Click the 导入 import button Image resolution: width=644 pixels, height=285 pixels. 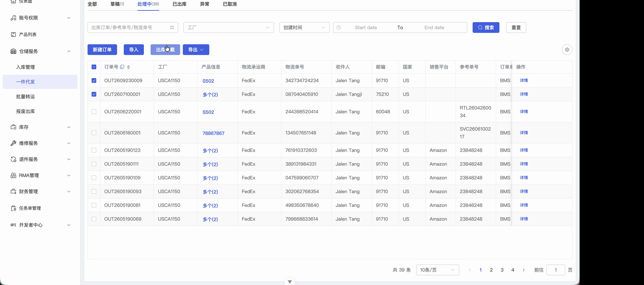[x=134, y=50]
